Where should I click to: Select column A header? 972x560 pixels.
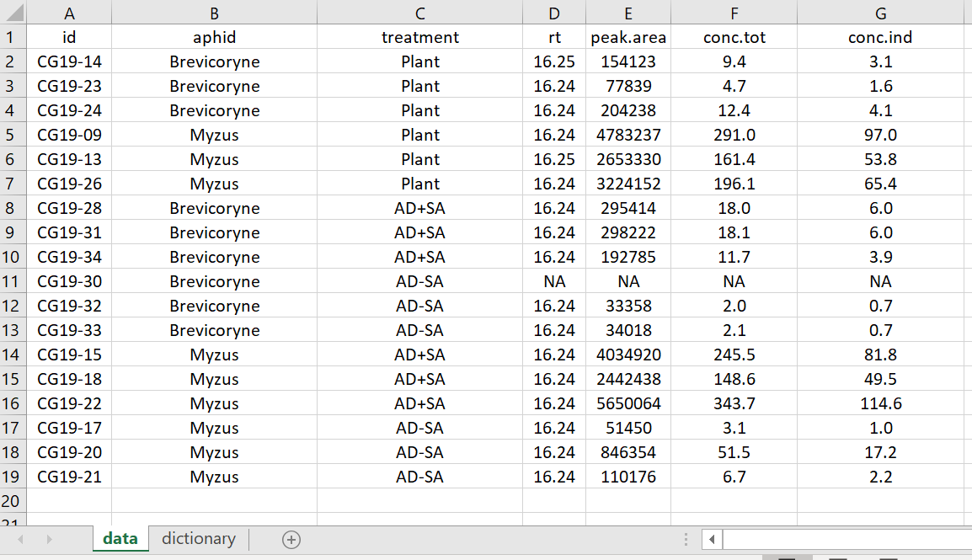pos(69,13)
